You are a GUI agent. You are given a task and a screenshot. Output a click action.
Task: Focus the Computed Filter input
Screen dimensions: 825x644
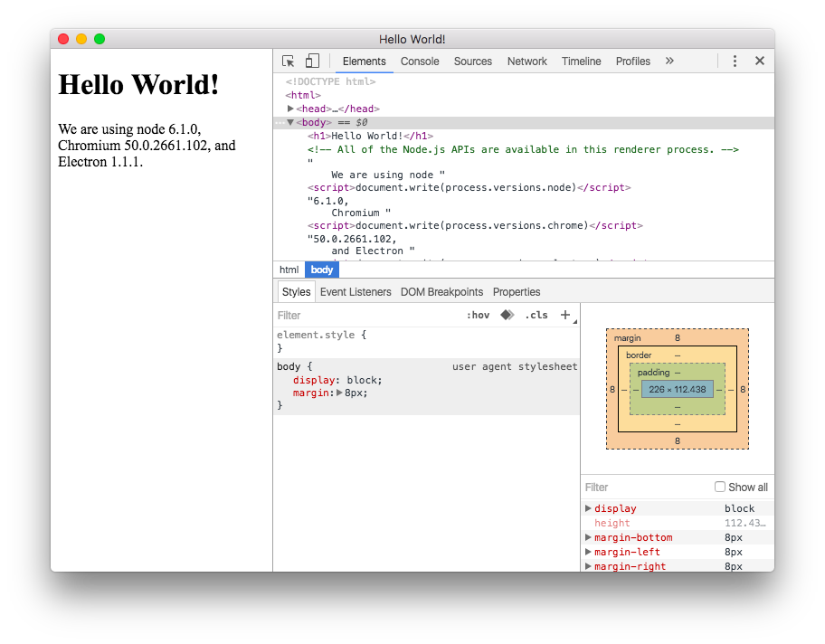647,488
